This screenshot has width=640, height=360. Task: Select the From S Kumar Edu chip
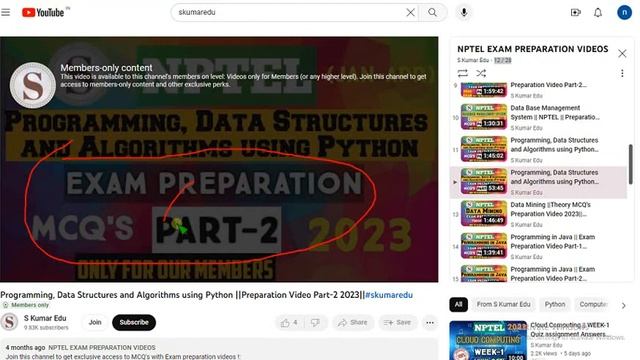[x=503, y=304]
